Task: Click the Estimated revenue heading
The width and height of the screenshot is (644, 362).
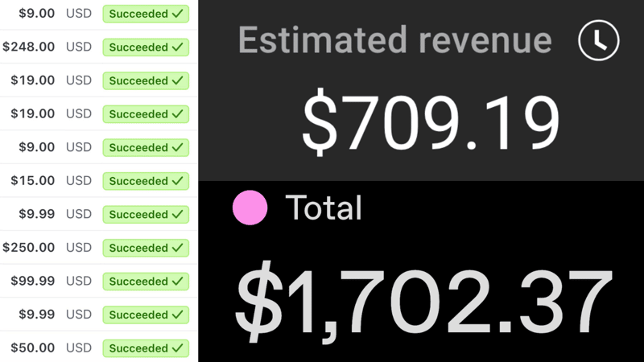Action: tap(395, 40)
